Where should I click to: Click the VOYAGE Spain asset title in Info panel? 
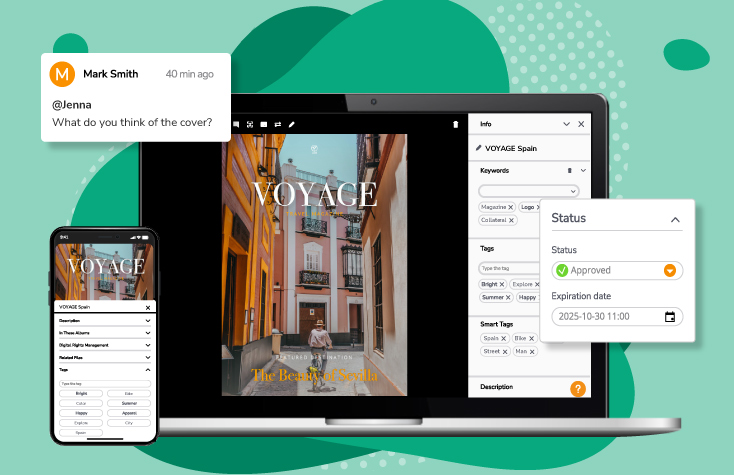(511, 148)
